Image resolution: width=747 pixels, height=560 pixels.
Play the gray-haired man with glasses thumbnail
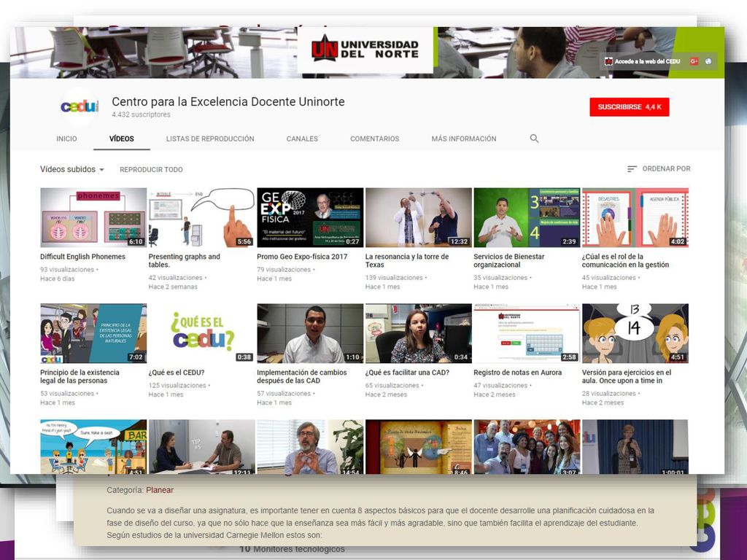[x=310, y=447]
